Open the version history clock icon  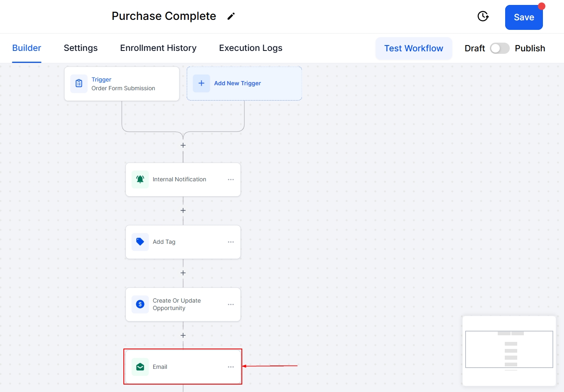click(483, 17)
